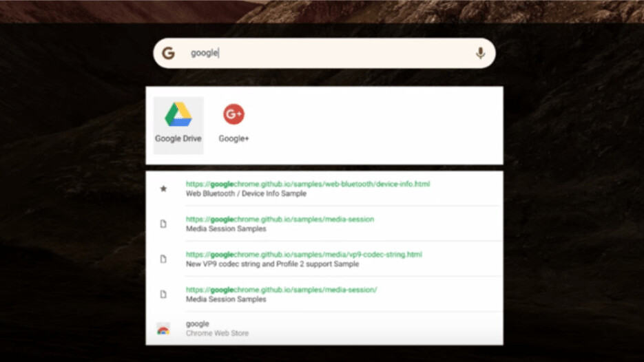Click the page icon beside media-session/ URL with trailing slash
Image resolution: width=644 pixels, height=362 pixels.
click(163, 295)
